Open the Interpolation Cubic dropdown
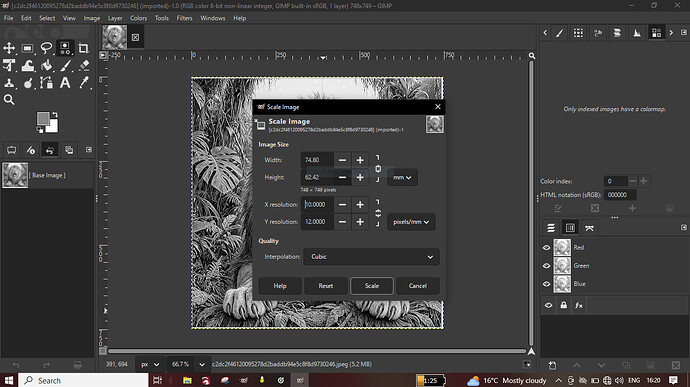690x387 pixels. 371,257
